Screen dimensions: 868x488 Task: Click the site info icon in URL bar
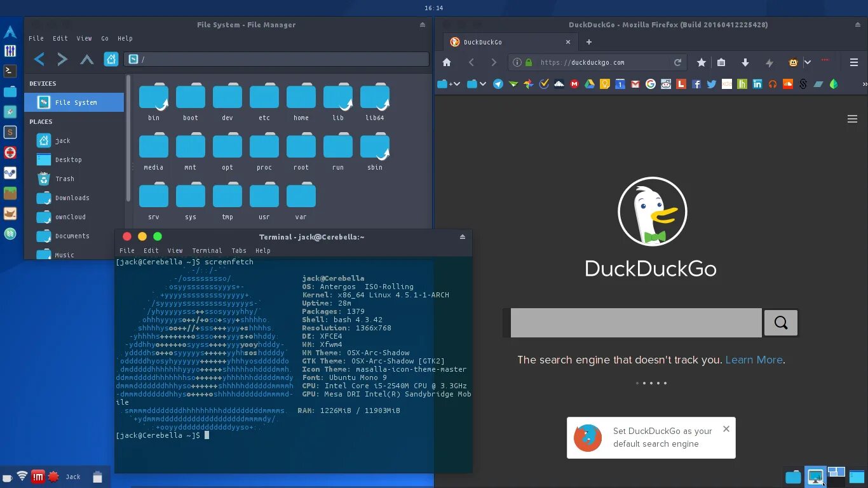tap(517, 62)
